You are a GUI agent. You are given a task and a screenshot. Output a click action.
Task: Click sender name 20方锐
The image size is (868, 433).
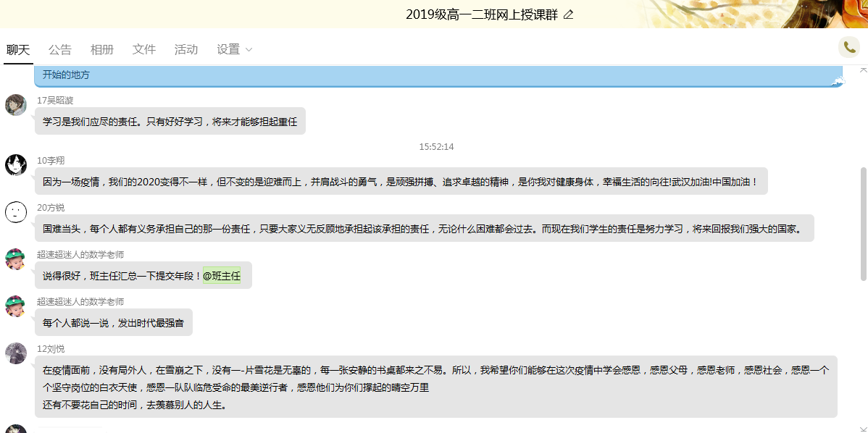pyautogui.click(x=51, y=207)
